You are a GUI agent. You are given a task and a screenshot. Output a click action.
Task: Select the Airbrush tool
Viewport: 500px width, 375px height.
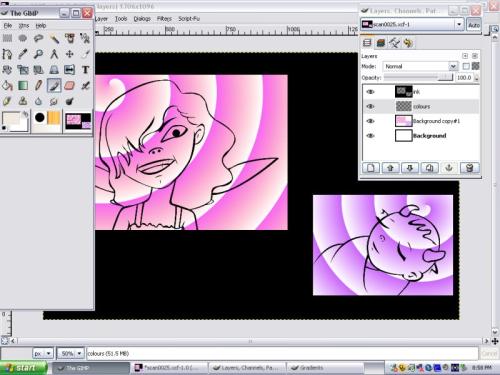click(x=85, y=85)
